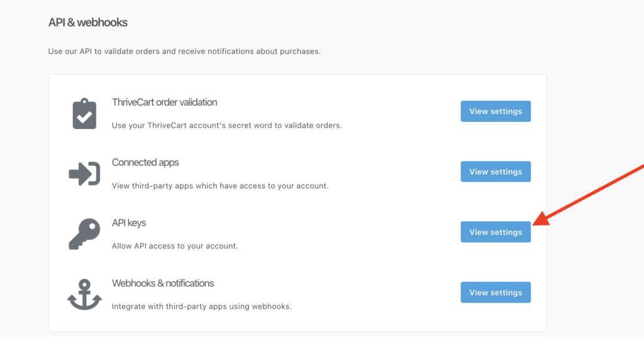Screen dimensions: 644x337
Task: Click the 'Allow API access to your account' text
Action: 175,246
